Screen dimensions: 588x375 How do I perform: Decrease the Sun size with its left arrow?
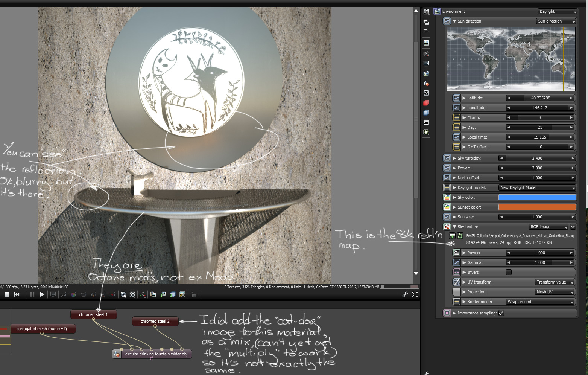click(501, 217)
